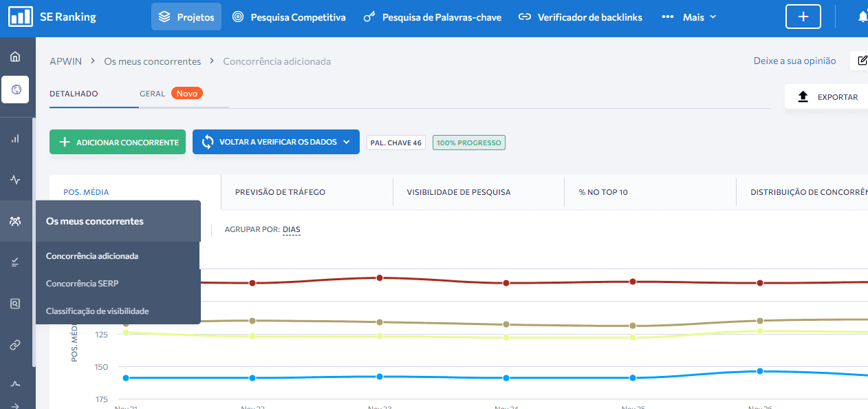This screenshot has height=409, width=868.
Task: Select the competitors people icon in sidebar
Action: 15,220
